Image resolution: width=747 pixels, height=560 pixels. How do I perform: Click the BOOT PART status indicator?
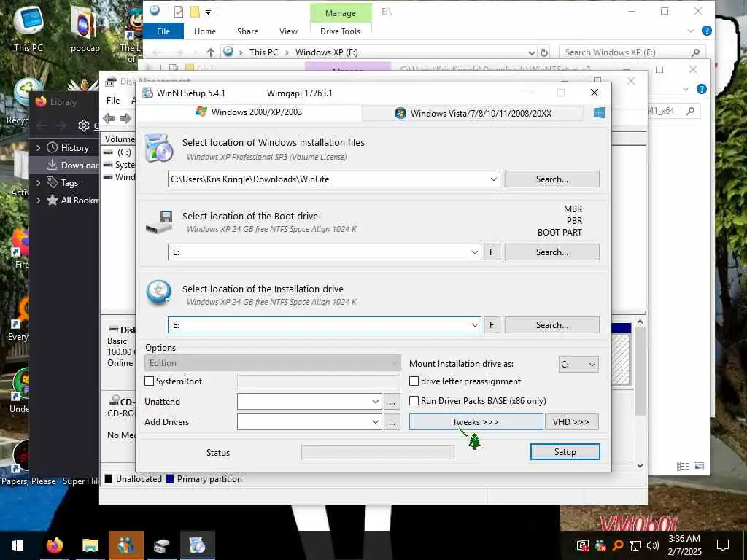tap(560, 233)
